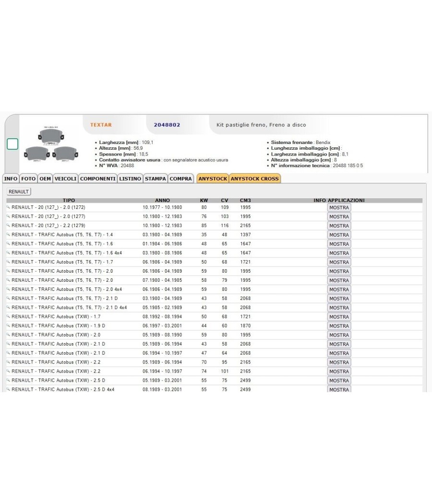Click MOSTRA for Trafic TXW 1.7
The width and height of the screenshot is (432, 504).
(x=339, y=317)
